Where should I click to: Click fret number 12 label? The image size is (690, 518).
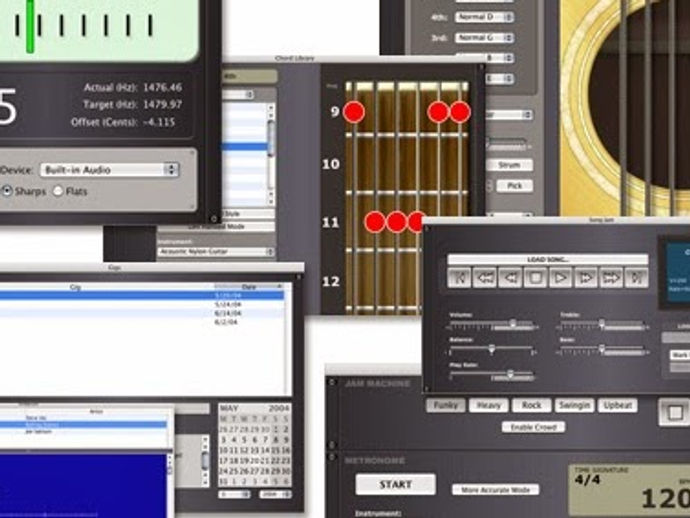click(331, 281)
